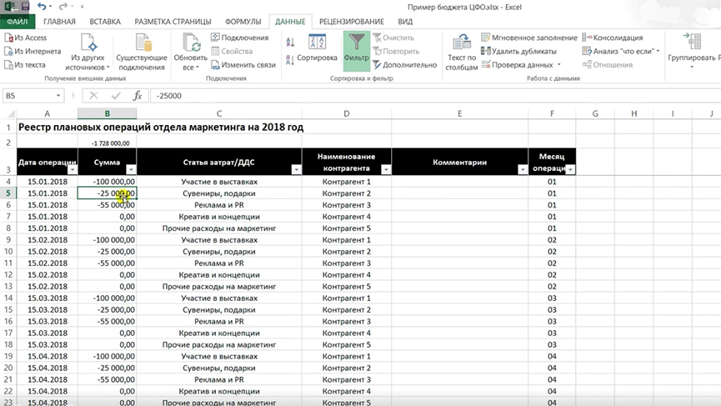Click Data validation (Проверка данных) icon
721x406 pixels.
[x=486, y=65]
